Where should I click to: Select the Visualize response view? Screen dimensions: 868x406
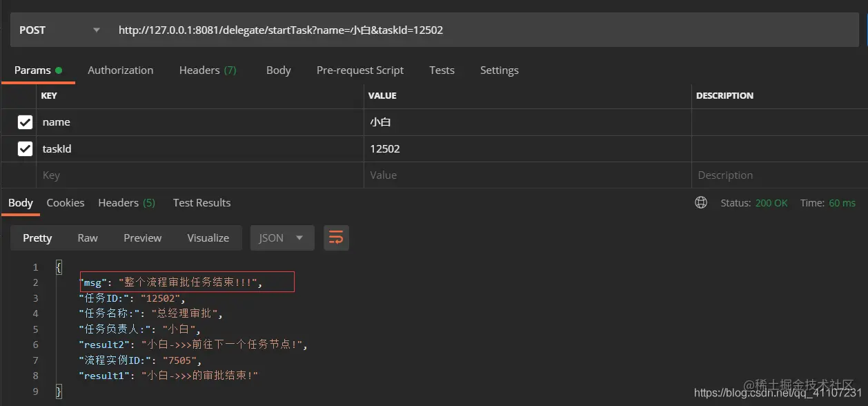[208, 238]
